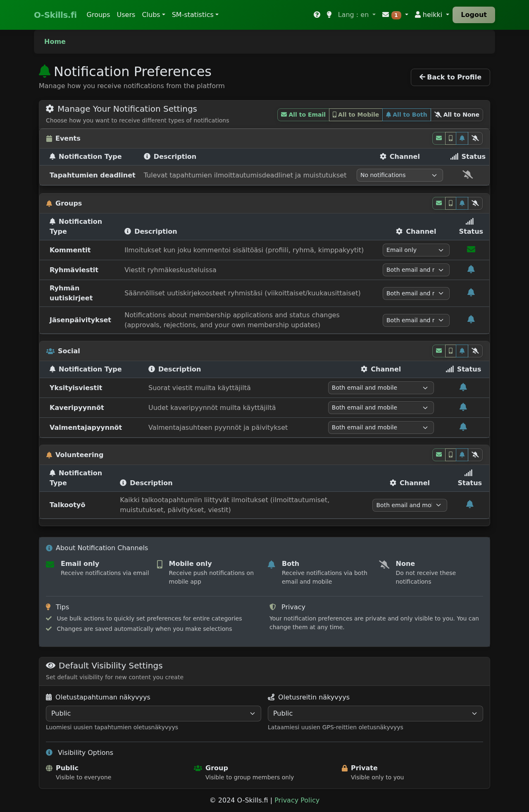Viewport: 529px width, 812px height.
Task: Open channel dropdown for Kommentit
Action: pyautogui.click(x=416, y=250)
